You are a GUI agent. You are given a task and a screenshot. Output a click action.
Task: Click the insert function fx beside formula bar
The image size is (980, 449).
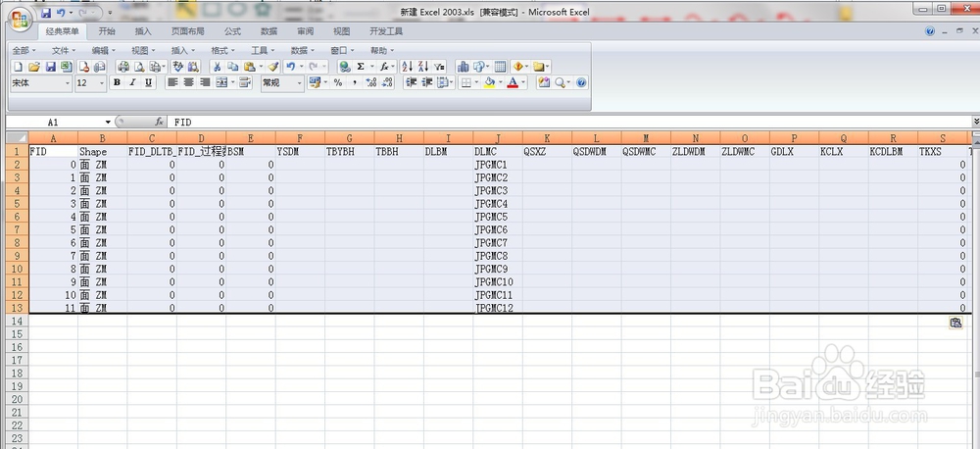coord(160,122)
